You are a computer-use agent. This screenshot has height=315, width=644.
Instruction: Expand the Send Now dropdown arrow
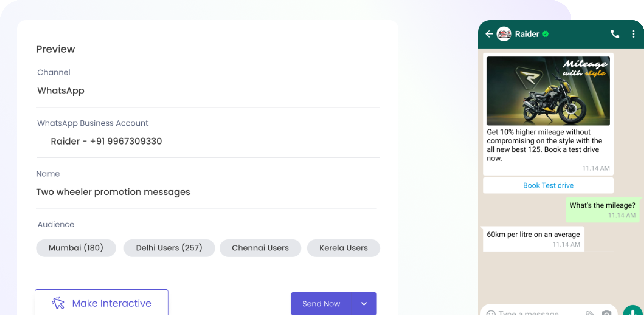(364, 304)
